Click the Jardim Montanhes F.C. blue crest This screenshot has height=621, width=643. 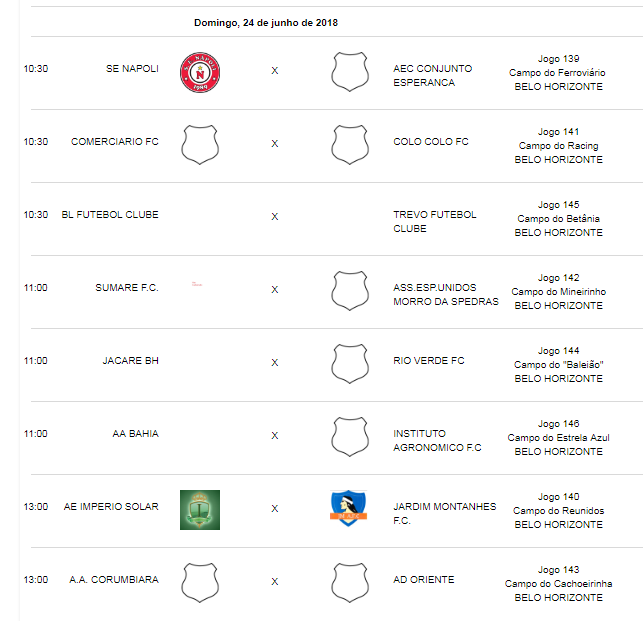pyautogui.click(x=349, y=508)
